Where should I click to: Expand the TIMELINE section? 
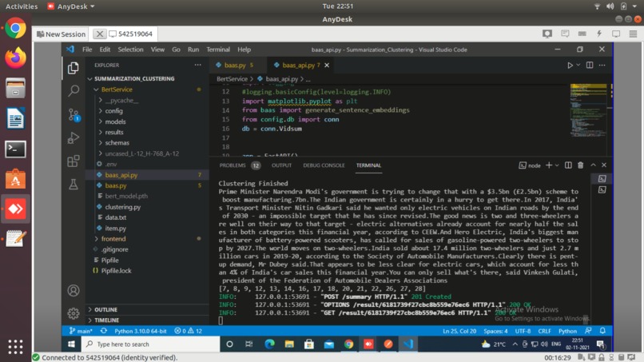[x=106, y=320]
